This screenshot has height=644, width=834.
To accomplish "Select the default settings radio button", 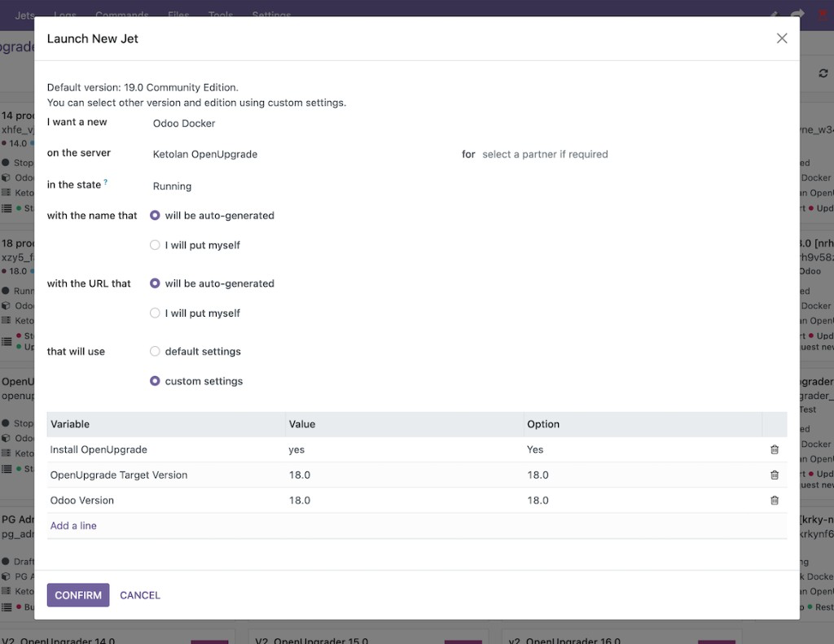I will pyautogui.click(x=155, y=352).
